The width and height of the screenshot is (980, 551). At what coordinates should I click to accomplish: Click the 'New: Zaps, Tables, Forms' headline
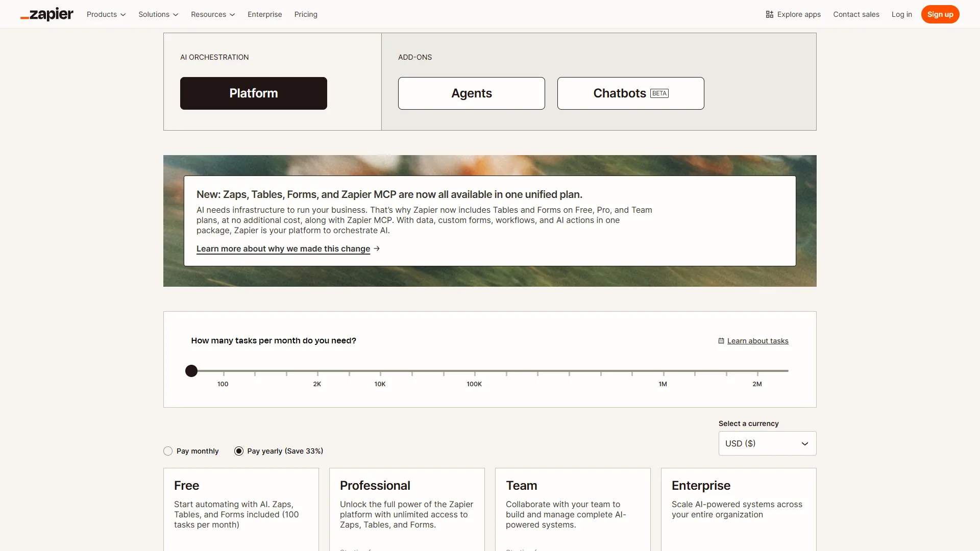coord(389,194)
